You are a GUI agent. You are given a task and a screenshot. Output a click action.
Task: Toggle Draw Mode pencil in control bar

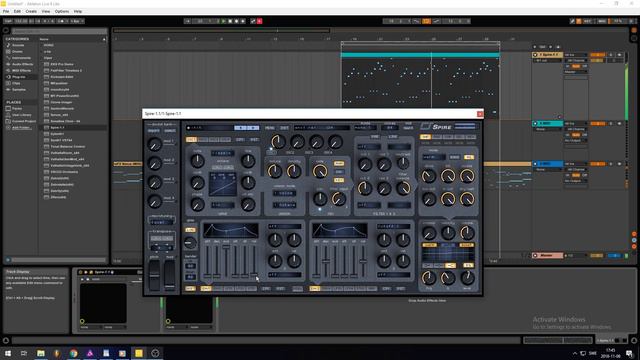point(572,21)
